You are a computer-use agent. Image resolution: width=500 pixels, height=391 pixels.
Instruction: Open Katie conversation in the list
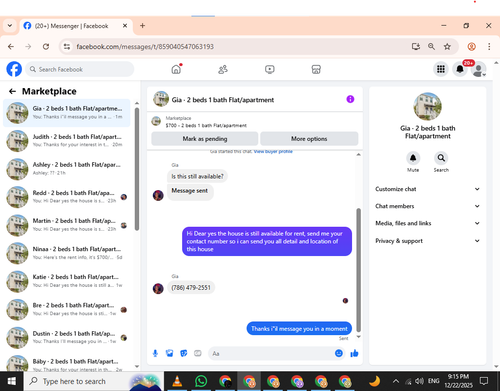pos(66,281)
